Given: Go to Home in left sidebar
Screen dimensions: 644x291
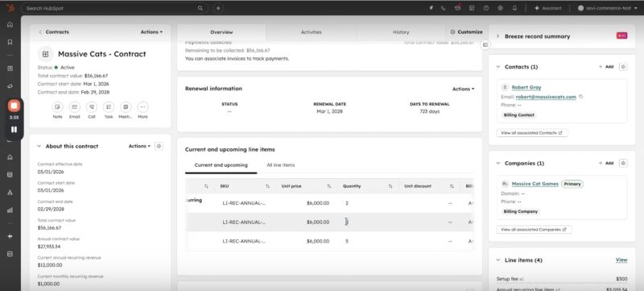Looking at the screenshot, I should pos(10,24).
